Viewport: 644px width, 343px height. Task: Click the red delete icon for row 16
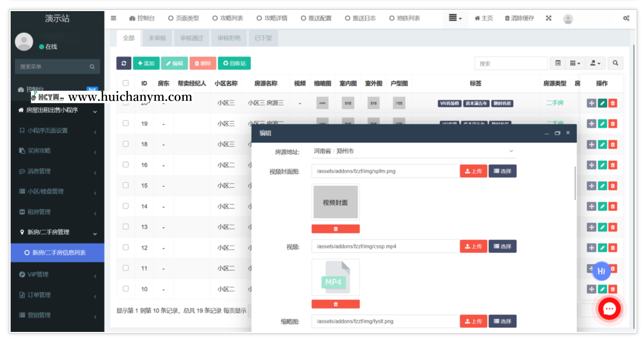612,165
